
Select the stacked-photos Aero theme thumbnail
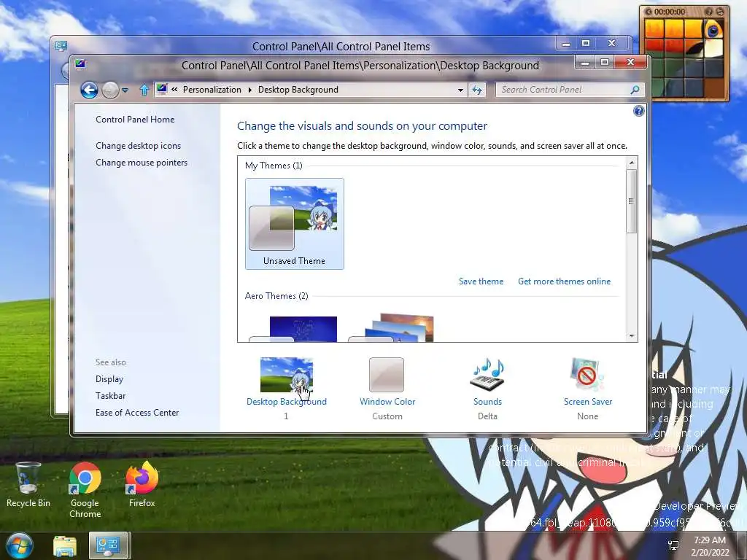tap(392, 327)
